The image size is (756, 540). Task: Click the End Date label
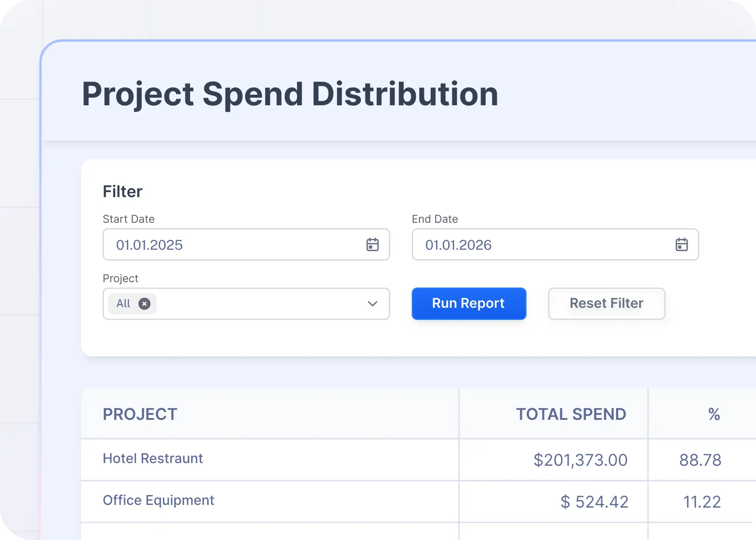click(x=435, y=219)
